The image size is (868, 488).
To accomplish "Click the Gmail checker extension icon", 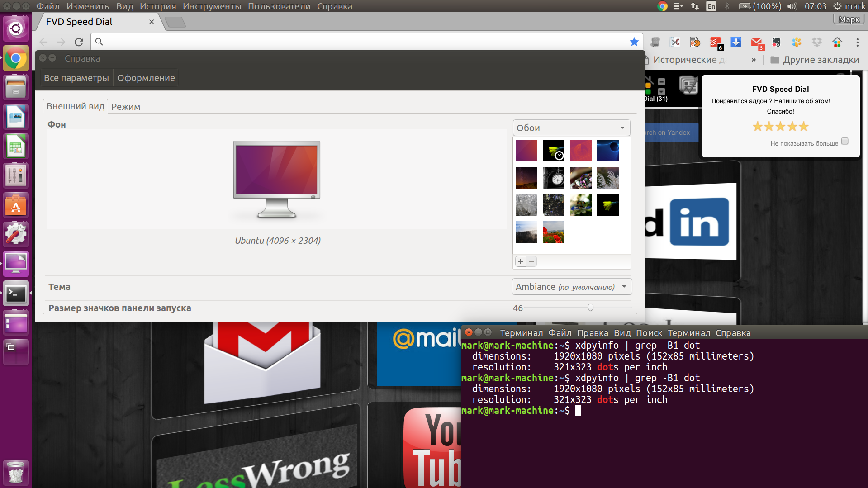I will click(756, 43).
